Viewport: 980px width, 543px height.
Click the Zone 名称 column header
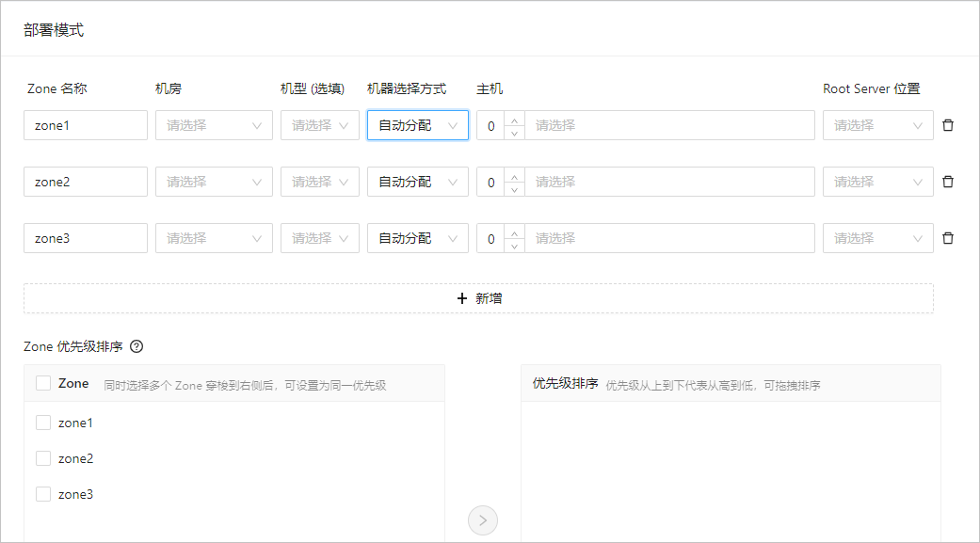click(56, 88)
